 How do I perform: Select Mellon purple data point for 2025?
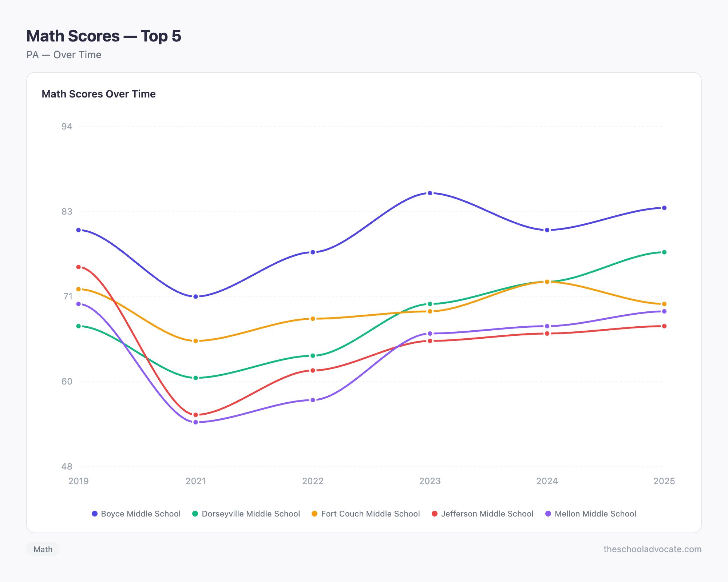[x=664, y=311]
